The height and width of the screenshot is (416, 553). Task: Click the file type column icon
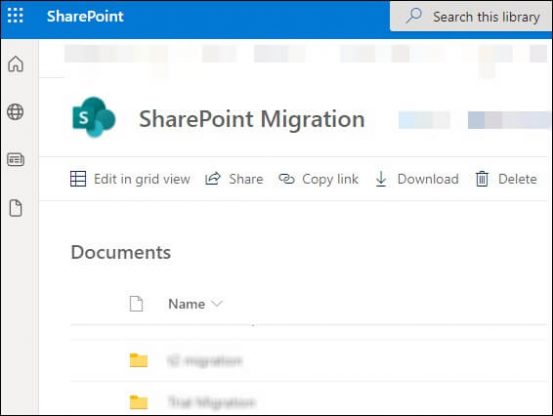136,304
